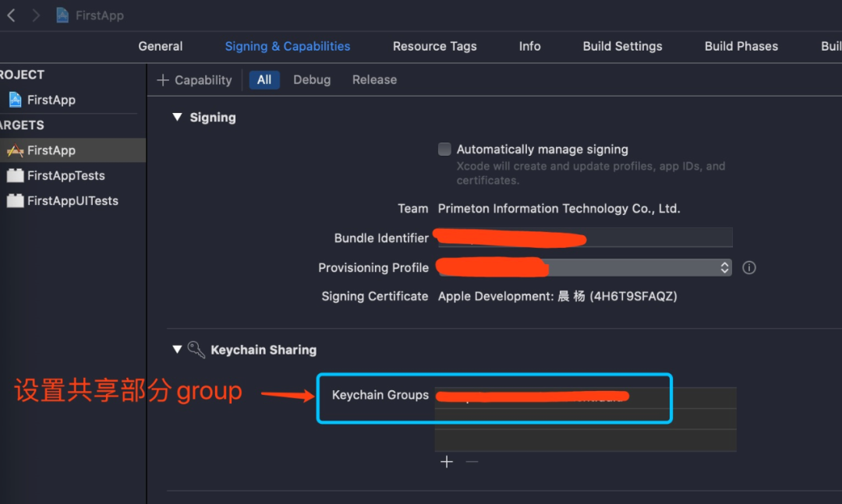The width and height of the screenshot is (842, 504).
Task: Click the Signing Certificate Apple Development value
Action: click(557, 296)
